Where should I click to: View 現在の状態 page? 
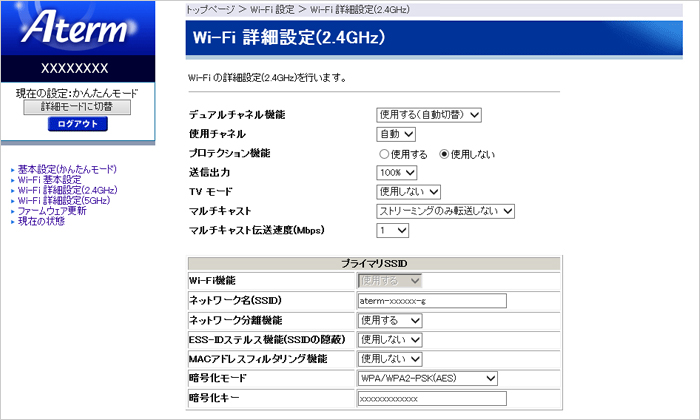coord(41,221)
